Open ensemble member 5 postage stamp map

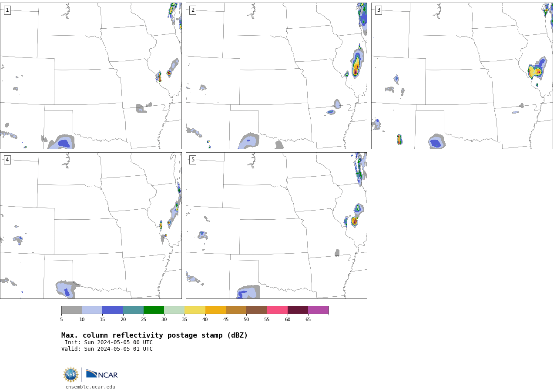pyautogui.click(x=276, y=225)
